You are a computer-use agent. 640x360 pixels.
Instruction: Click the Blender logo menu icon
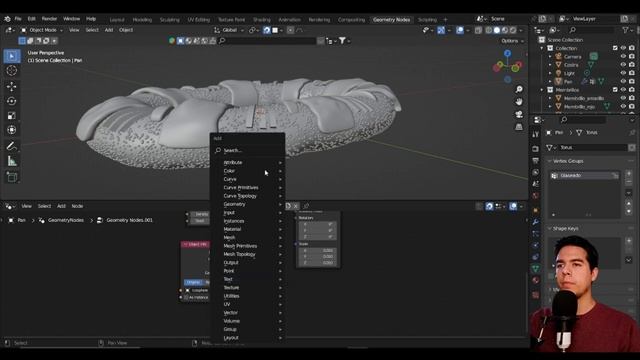click(x=7, y=19)
